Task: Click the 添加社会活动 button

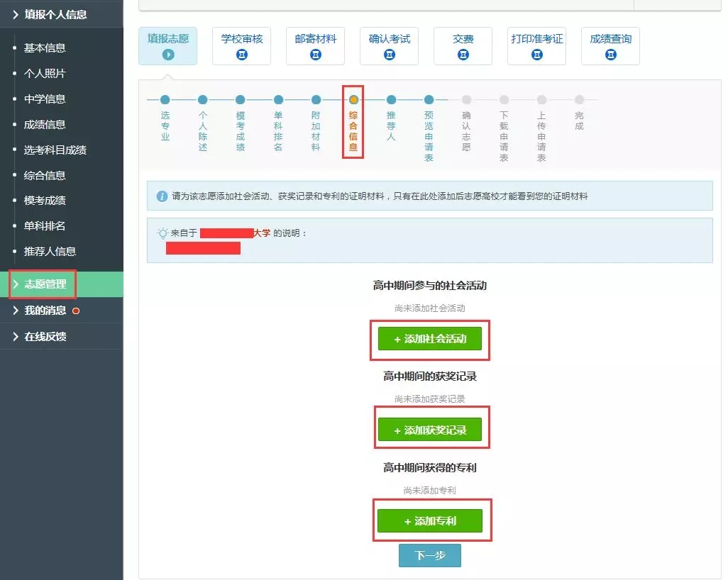Action: coord(429,339)
